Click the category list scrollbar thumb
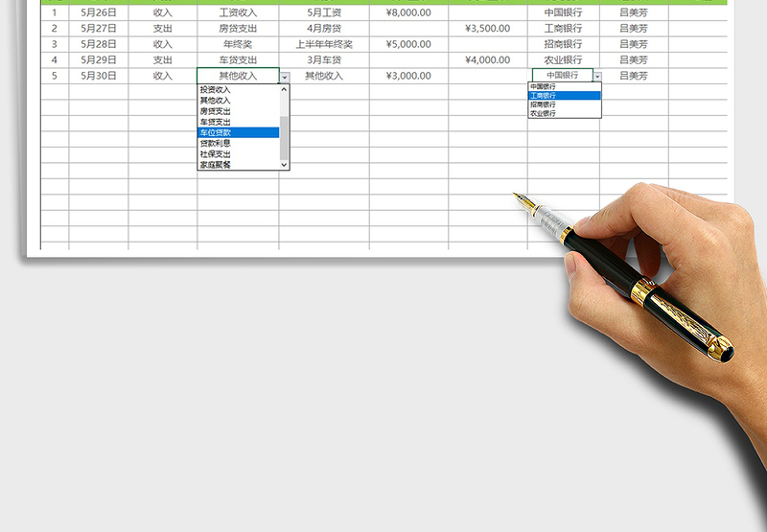The height and width of the screenshot is (532, 767). coord(284,138)
